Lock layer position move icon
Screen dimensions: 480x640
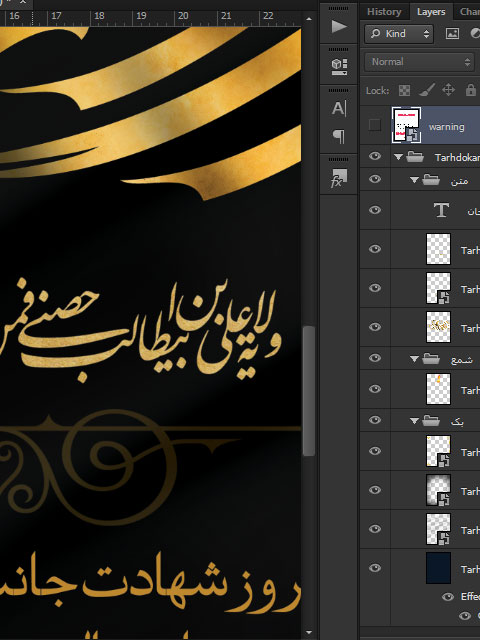click(449, 90)
